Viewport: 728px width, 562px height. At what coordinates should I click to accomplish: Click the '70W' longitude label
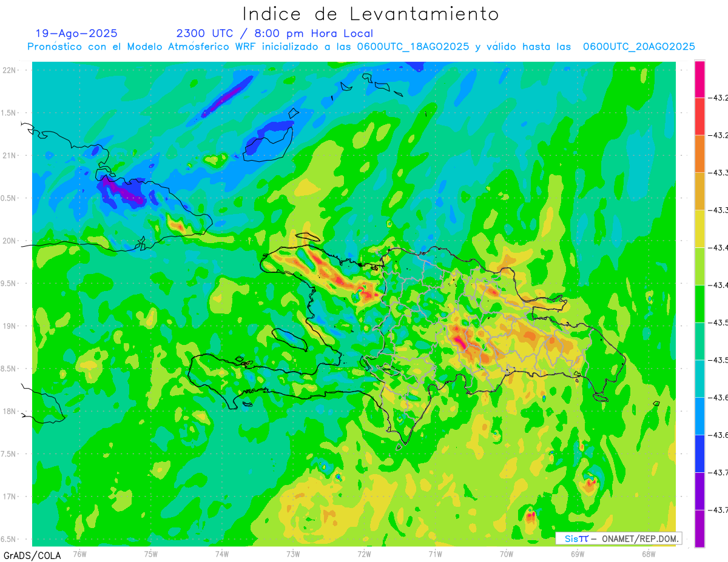click(x=507, y=554)
